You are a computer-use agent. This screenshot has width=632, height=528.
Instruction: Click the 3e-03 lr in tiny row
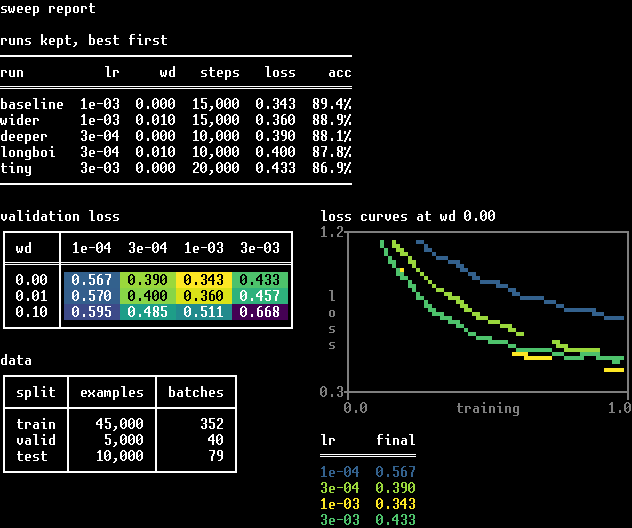point(100,168)
